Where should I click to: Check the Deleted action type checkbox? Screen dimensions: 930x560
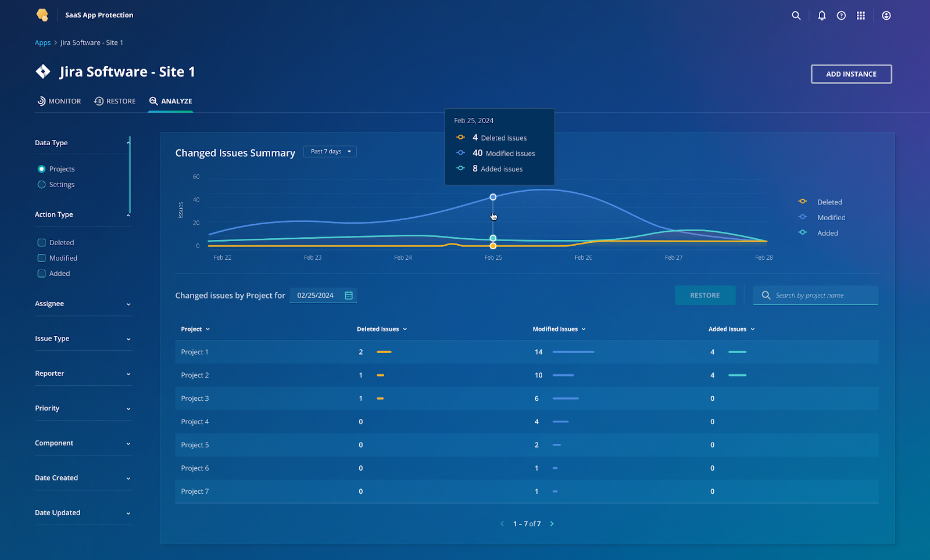pos(41,243)
